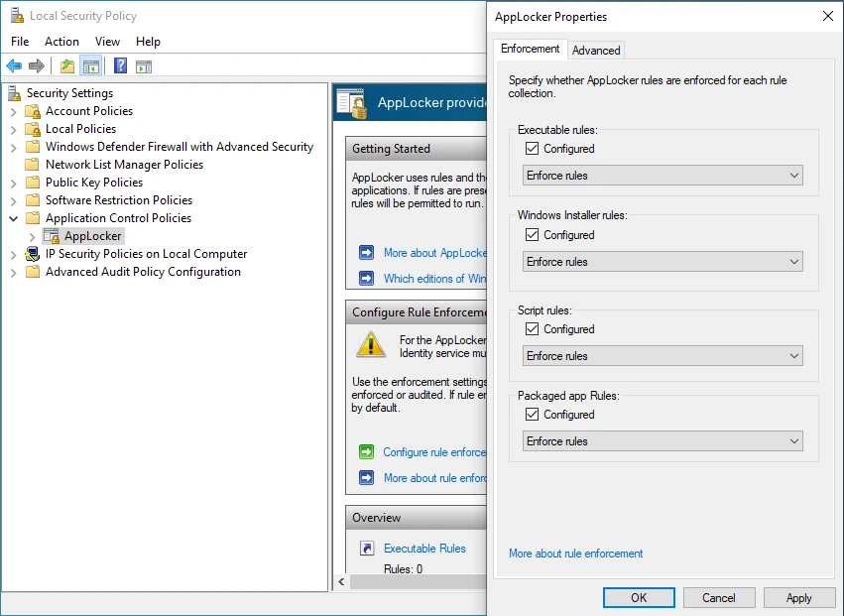
Task: Open the Help menu
Action: coord(148,42)
